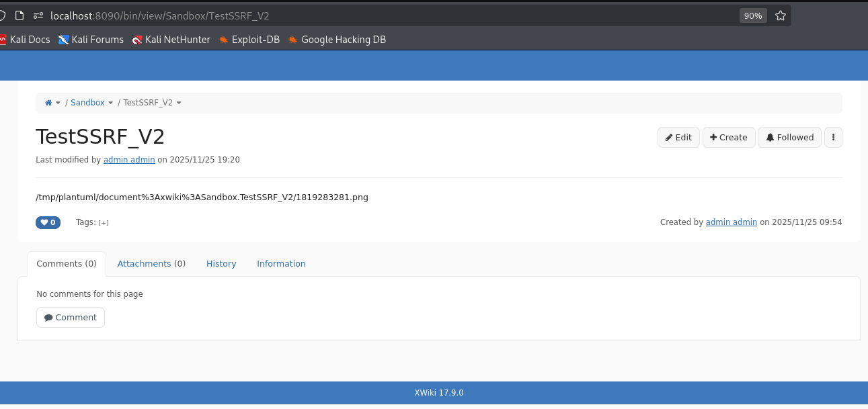The width and height of the screenshot is (868, 409).
Task: Click the Edit page button
Action: coord(678,137)
